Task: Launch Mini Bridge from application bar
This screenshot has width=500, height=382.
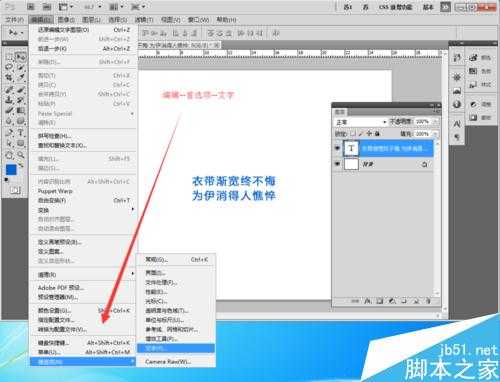Action: click(x=47, y=7)
